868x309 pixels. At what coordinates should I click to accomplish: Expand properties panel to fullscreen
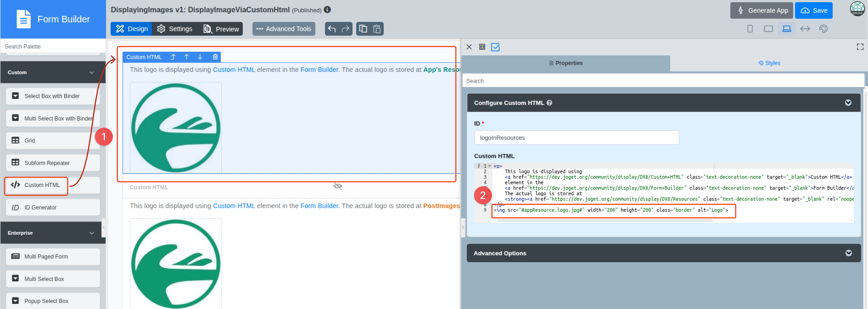point(860,47)
